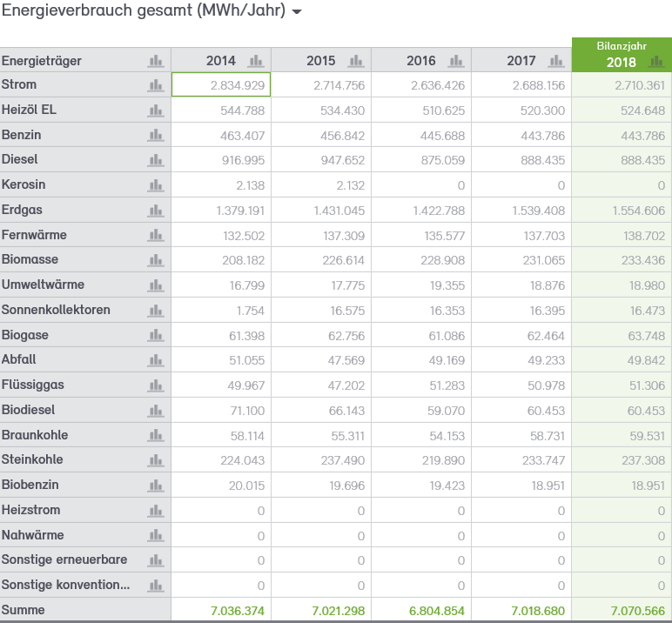
Task: Show chart for the Kerosin row
Action: (156, 185)
